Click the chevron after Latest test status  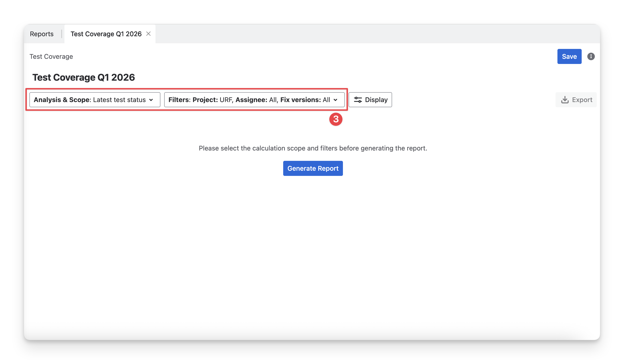tap(151, 100)
